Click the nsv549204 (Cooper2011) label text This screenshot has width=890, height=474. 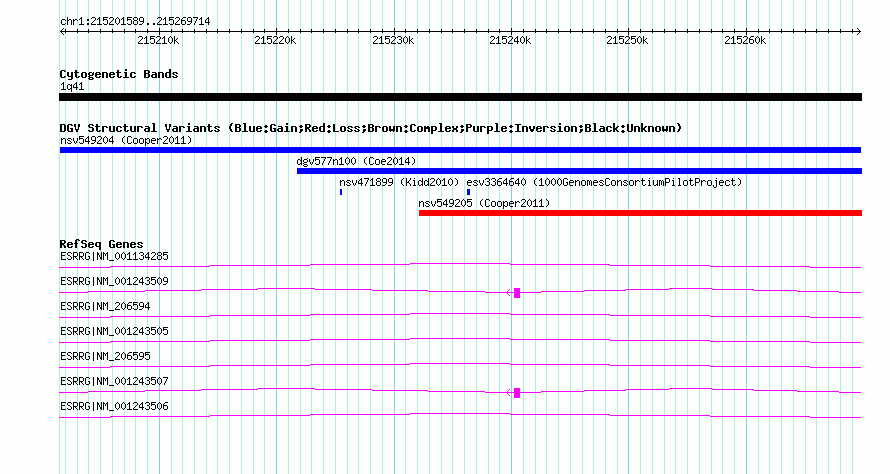point(126,140)
